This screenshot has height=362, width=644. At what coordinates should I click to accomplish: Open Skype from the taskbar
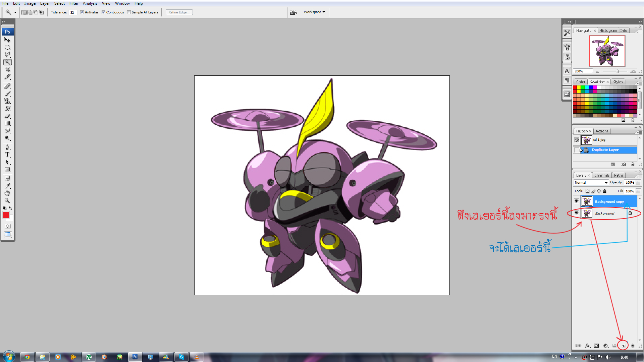[181, 357]
